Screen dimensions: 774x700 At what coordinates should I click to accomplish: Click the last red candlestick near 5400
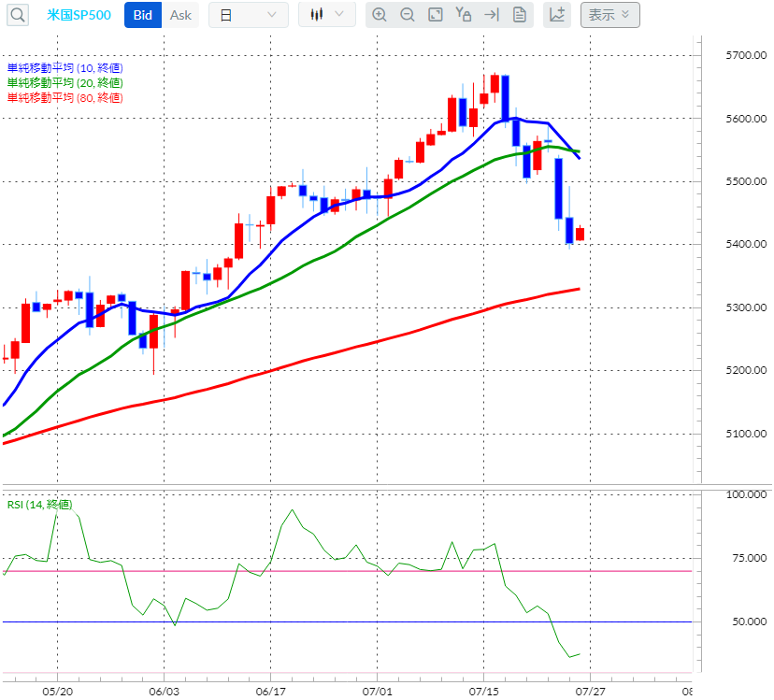[x=580, y=234]
